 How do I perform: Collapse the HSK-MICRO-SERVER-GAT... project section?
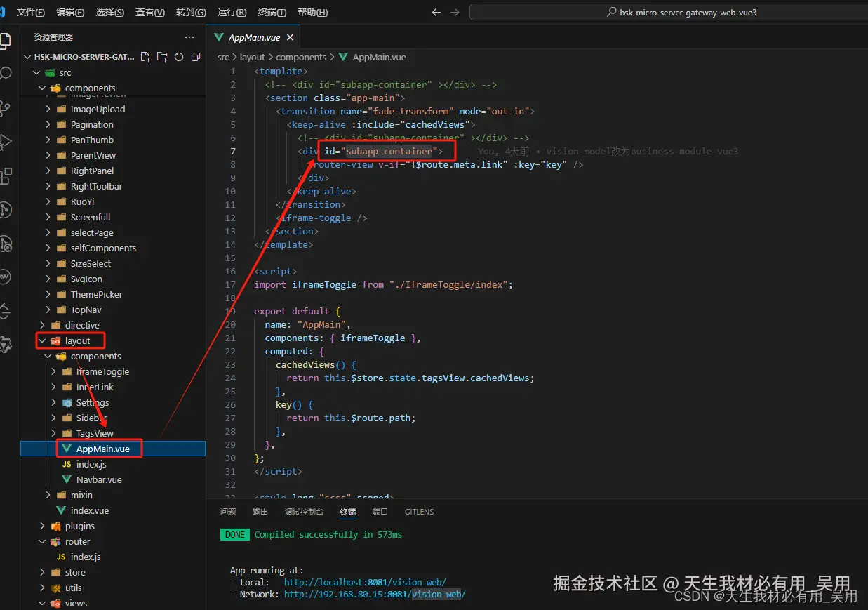tap(27, 57)
